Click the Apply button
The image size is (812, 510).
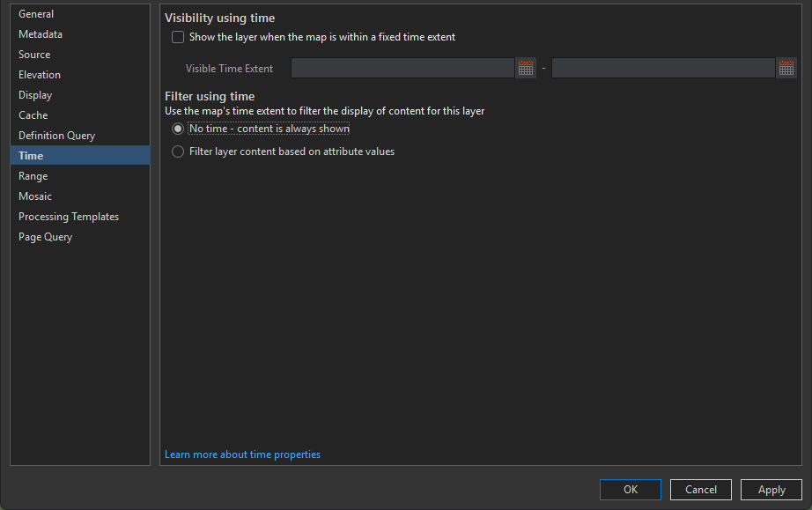click(771, 490)
